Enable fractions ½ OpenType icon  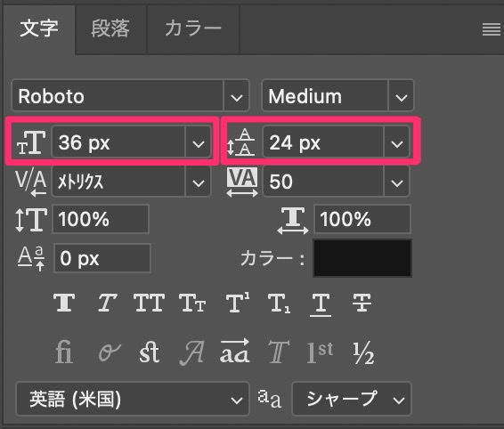click(363, 352)
